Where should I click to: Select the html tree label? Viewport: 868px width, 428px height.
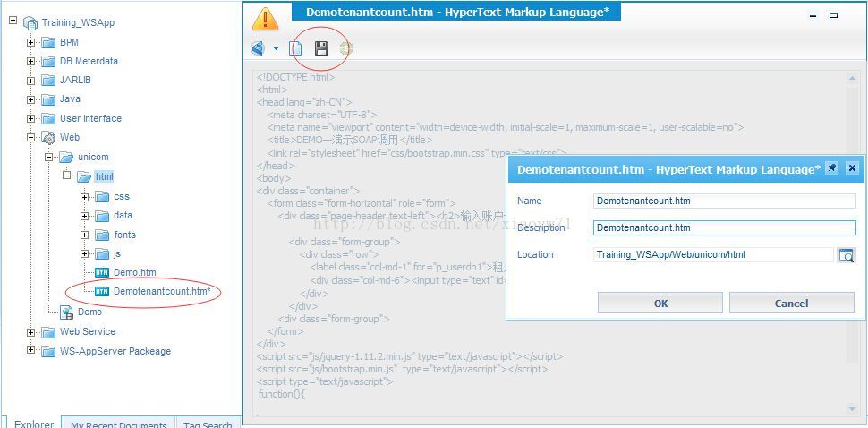pos(104,177)
